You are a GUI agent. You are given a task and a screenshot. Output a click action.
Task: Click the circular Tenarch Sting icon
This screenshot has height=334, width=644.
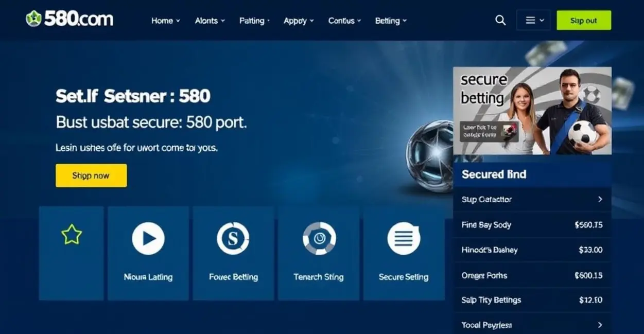pos(319,238)
